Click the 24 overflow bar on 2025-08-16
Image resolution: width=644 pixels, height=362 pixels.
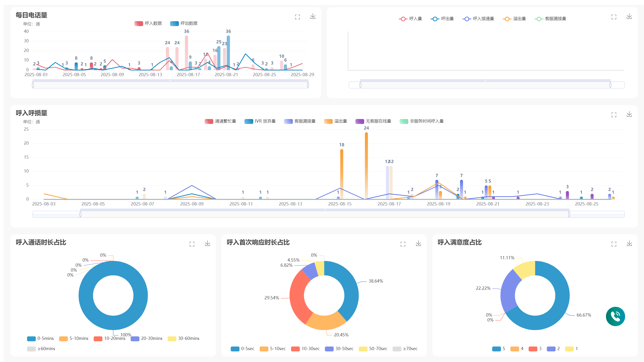tap(366, 166)
